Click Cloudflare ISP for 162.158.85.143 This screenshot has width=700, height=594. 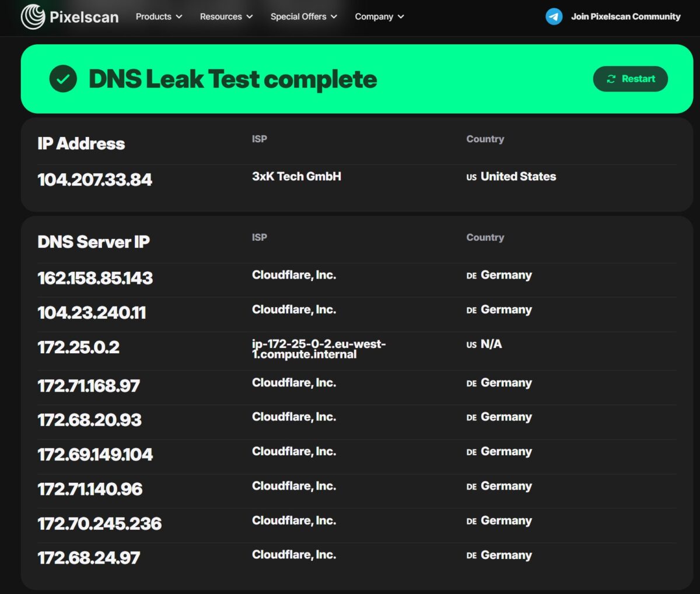coord(294,275)
